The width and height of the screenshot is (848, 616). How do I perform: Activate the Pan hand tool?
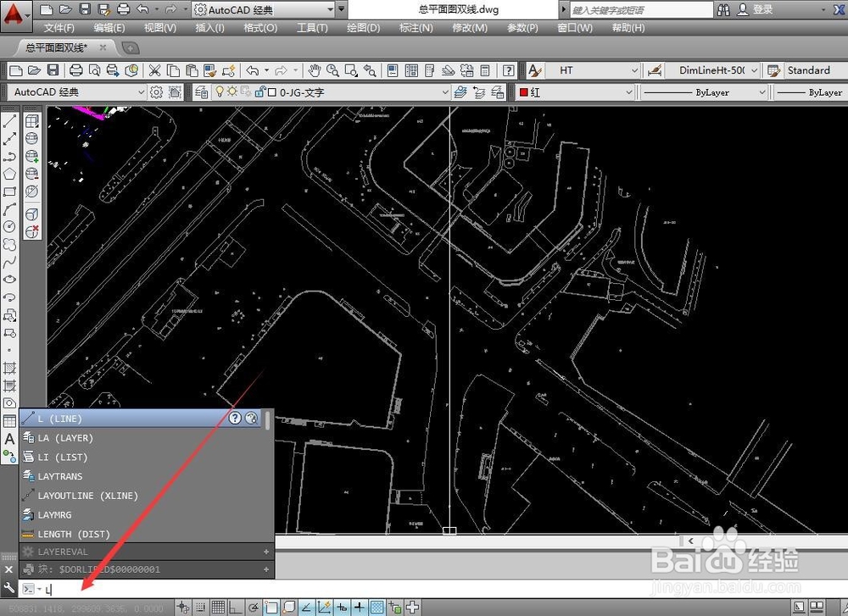pyautogui.click(x=315, y=70)
